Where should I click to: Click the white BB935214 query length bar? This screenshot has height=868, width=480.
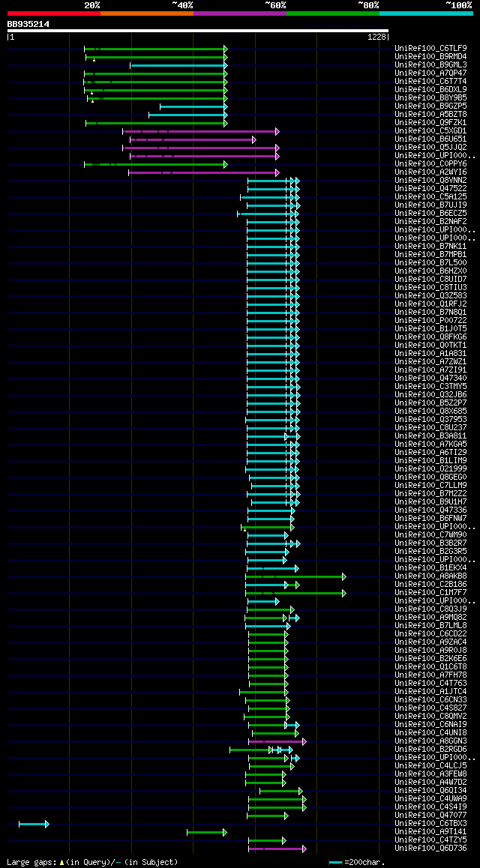tap(198, 31)
